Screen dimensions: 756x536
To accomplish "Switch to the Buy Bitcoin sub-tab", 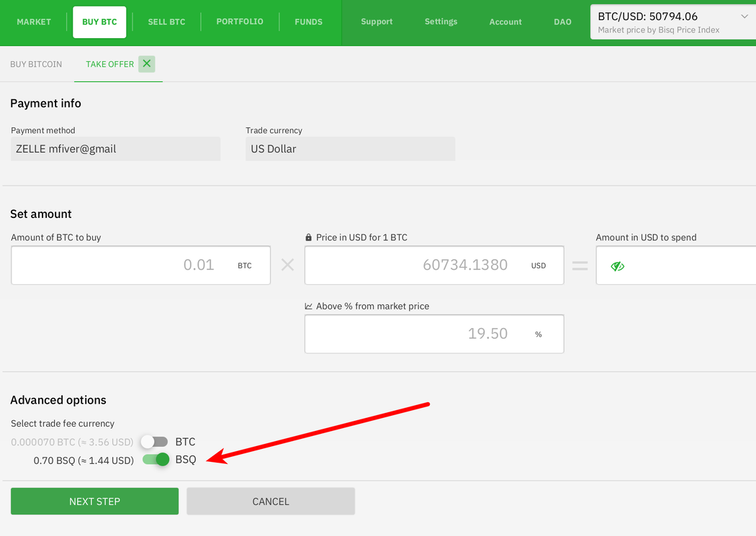I will [36, 64].
